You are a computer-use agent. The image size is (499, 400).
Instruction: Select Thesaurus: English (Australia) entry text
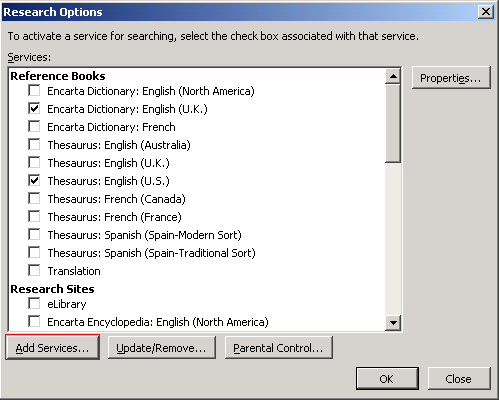pos(119,145)
